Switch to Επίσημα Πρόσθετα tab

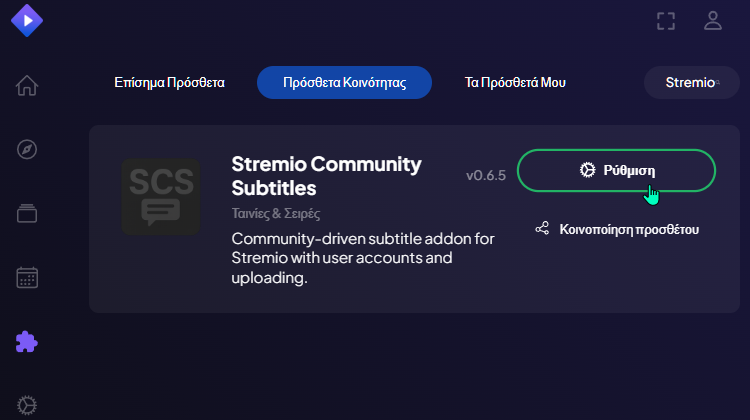pos(169,83)
